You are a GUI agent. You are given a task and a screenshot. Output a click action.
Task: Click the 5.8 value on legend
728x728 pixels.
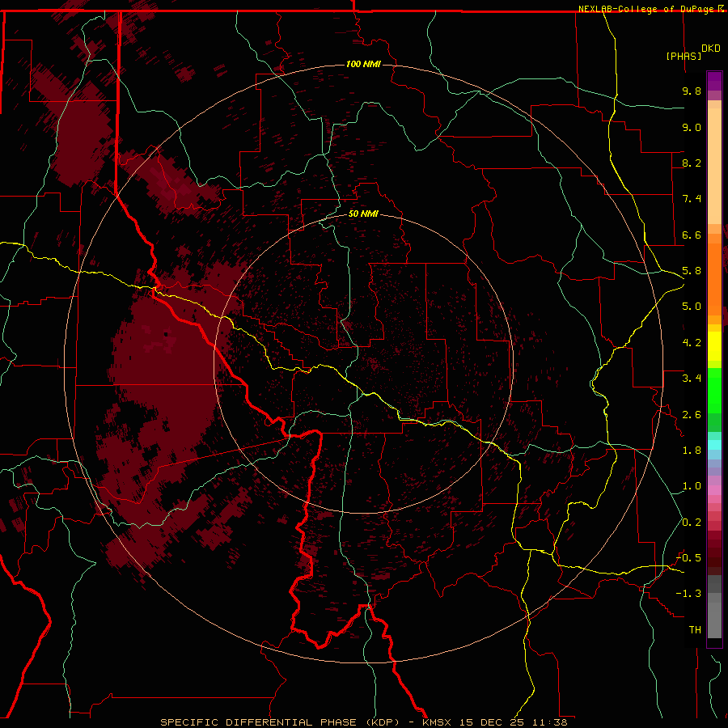tap(692, 271)
